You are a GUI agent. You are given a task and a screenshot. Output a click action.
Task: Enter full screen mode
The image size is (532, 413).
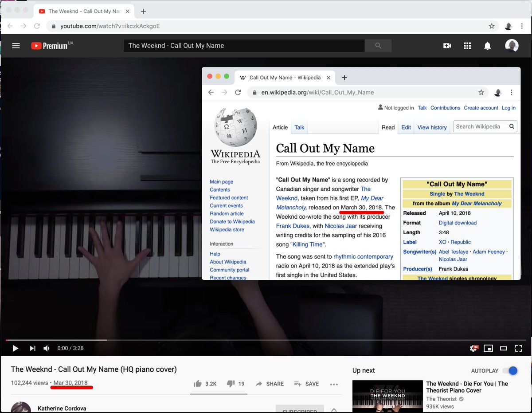(x=518, y=348)
